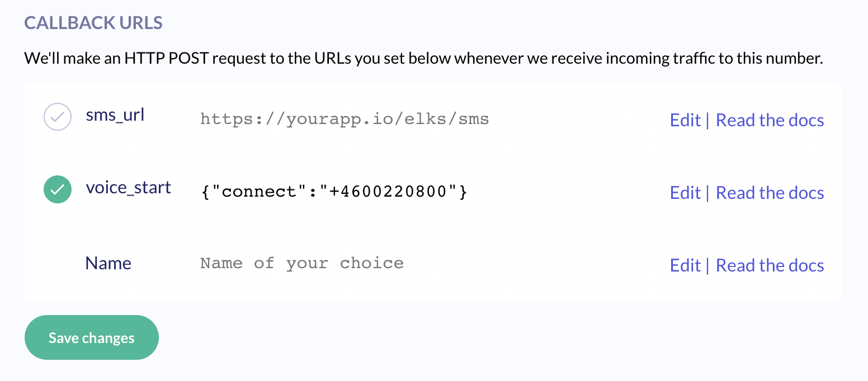
Task: Click the CALLBACK URLS section heading
Action: click(x=93, y=22)
